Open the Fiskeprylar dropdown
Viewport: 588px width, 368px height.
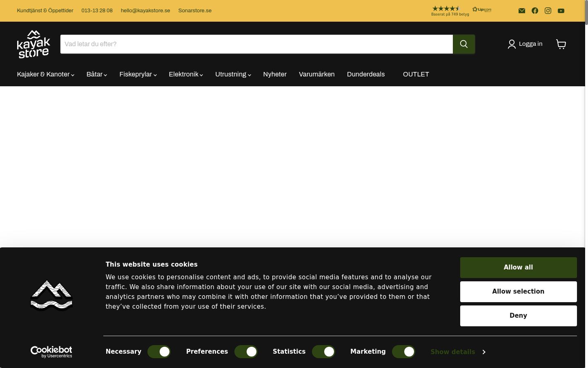138,74
